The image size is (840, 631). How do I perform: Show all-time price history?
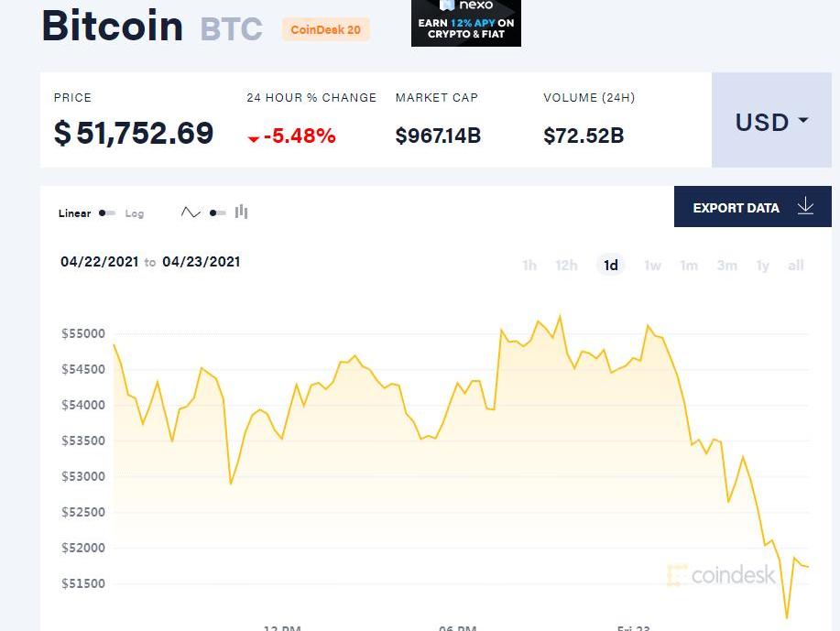796,266
